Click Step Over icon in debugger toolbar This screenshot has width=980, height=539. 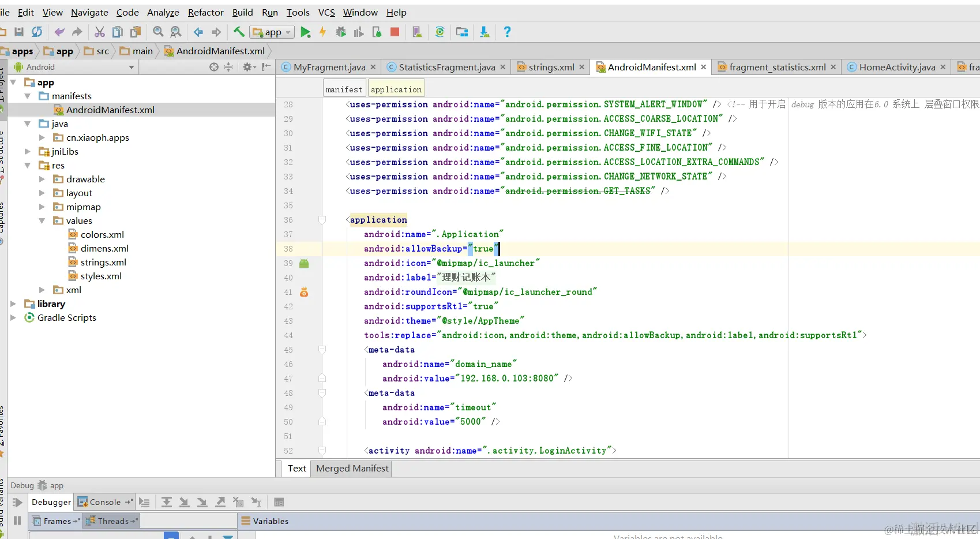167,502
